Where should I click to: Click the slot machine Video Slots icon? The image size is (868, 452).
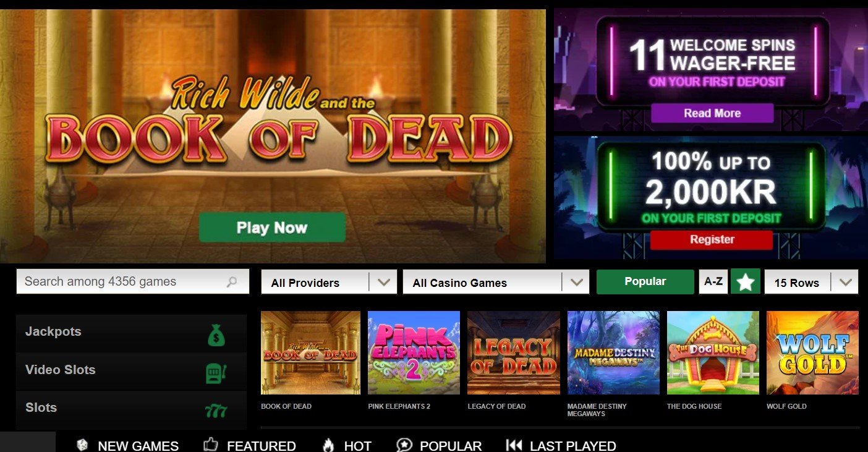click(216, 373)
